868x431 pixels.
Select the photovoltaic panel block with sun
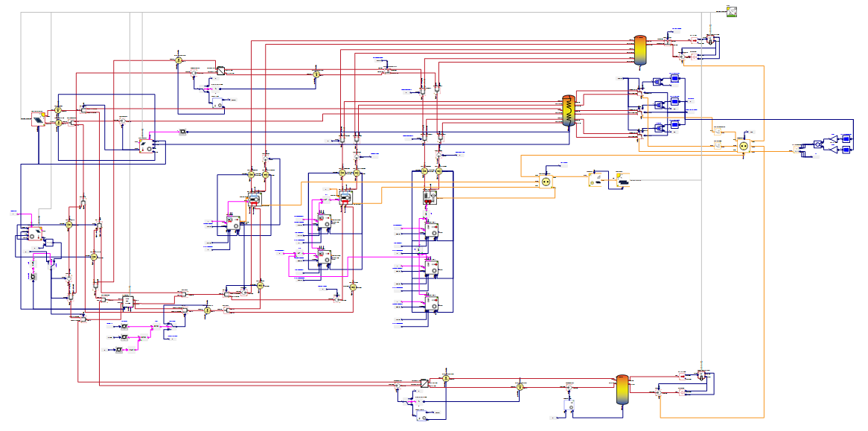[622, 180]
